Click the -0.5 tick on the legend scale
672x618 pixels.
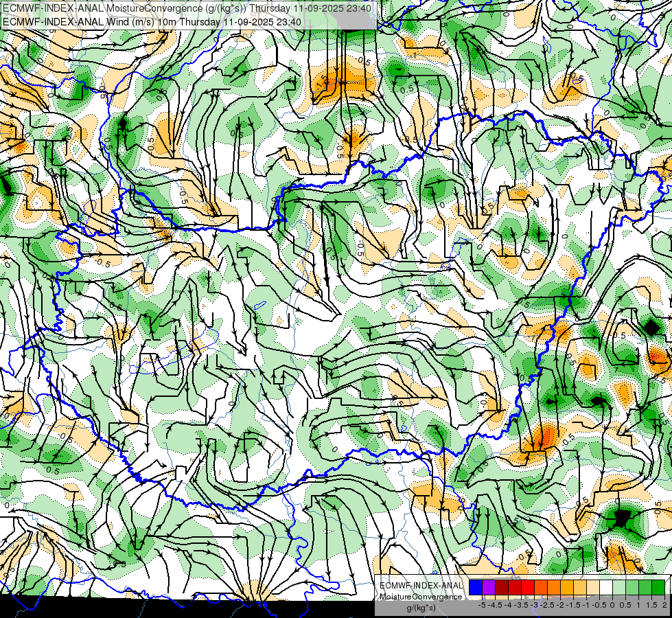599,605
